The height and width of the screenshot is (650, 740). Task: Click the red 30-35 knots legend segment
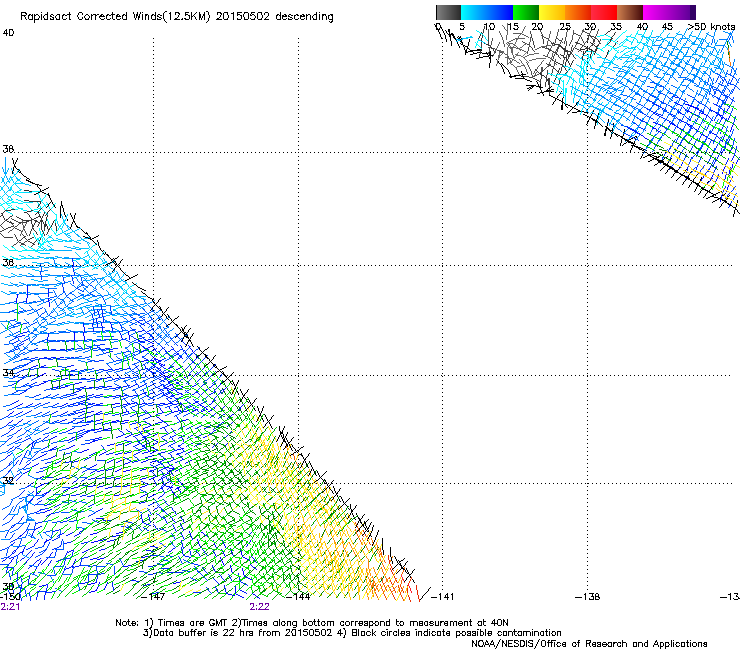(604, 12)
